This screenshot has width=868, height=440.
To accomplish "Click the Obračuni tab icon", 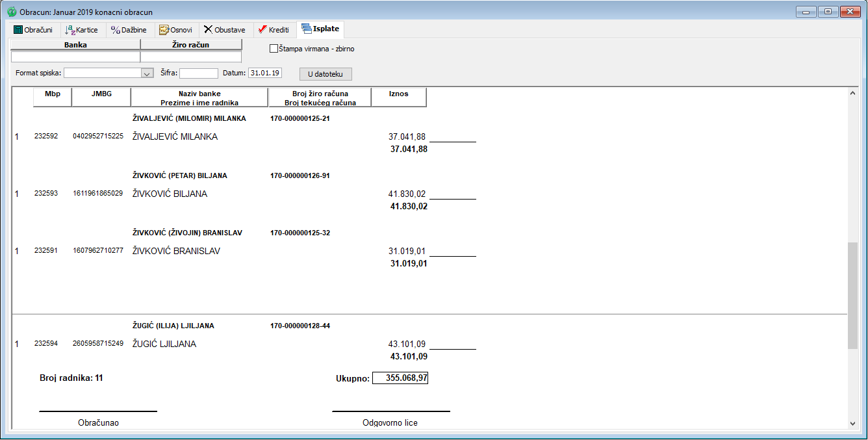I will (18, 30).
